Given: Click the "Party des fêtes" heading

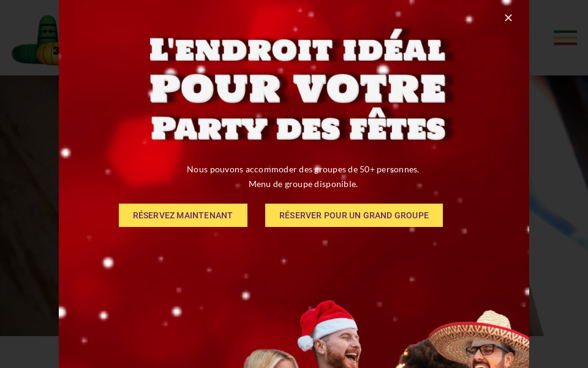Looking at the screenshot, I should tap(298, 128).
